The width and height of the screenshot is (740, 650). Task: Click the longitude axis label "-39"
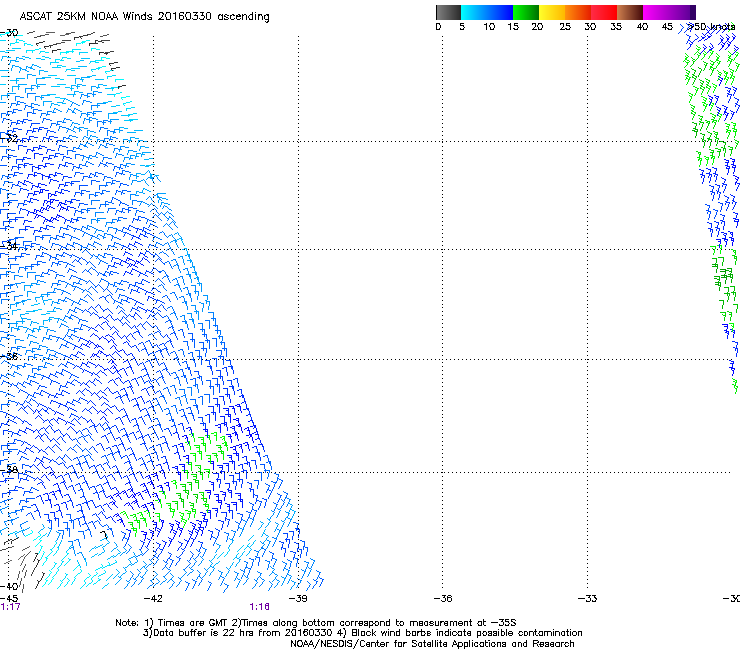point(298,599)
